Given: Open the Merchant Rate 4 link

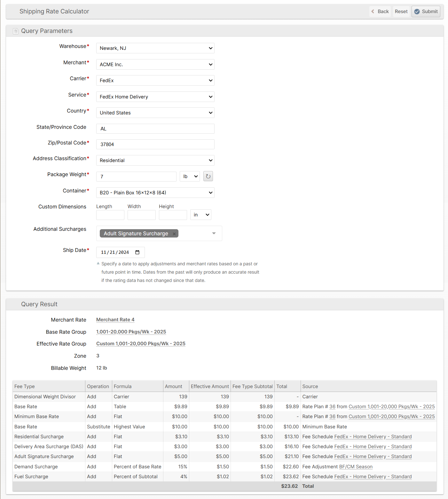Looking at the screenshot, I should click(x=115, y=320).
